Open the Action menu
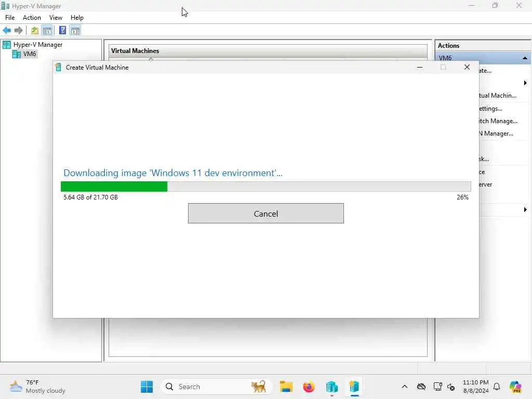This screenshot has width=532, height=399. (x=32, y=18)
